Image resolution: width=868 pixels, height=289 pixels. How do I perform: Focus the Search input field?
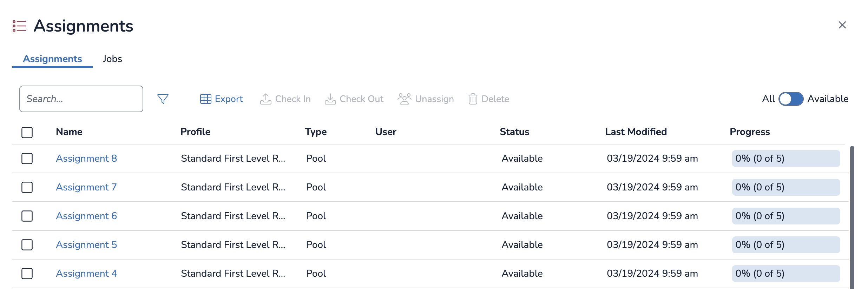click(81, 99)
